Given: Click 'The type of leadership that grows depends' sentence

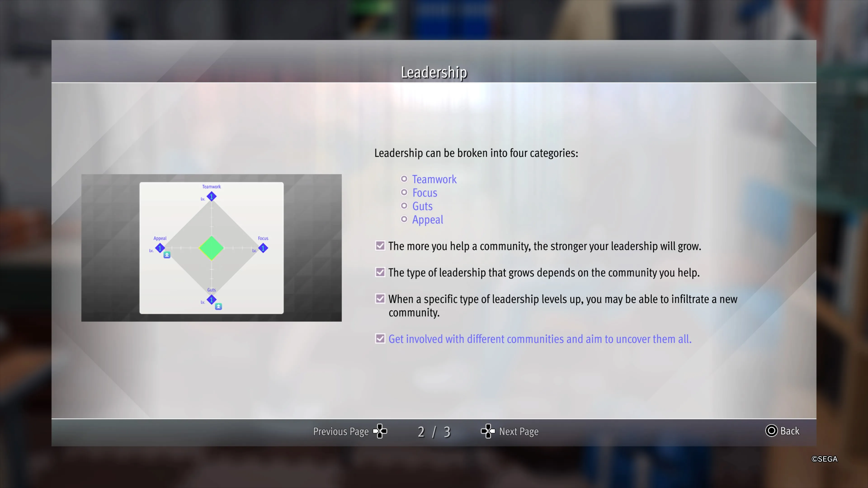Looking at the screenshot, I should pos(544,272).
